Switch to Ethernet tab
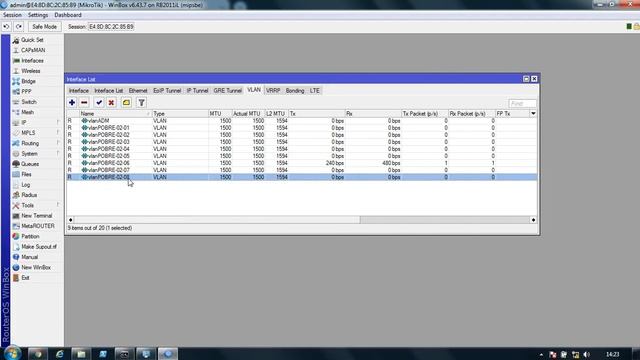The height and width of the screenshot is (360, 640). 138,91
